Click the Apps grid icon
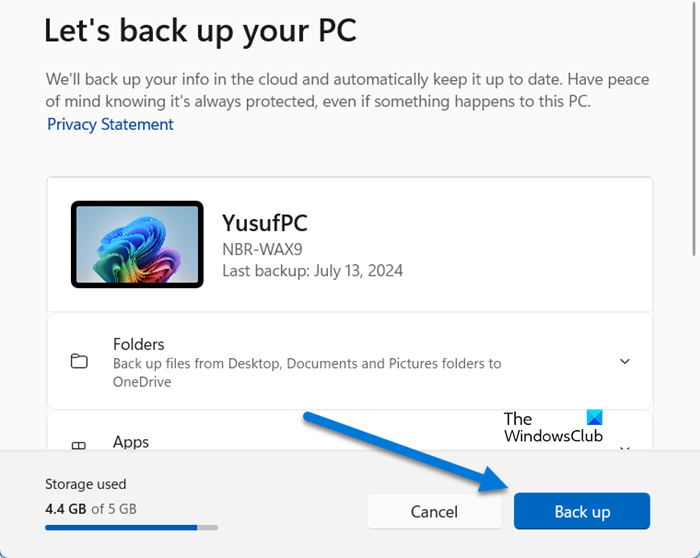This screenshot has width=700, height=558. tap(79, 447)
